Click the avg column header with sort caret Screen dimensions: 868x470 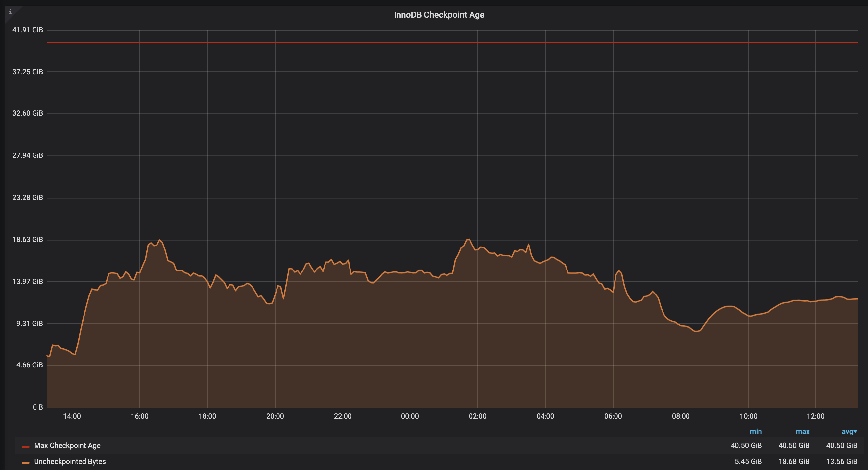tap(849, 431)
